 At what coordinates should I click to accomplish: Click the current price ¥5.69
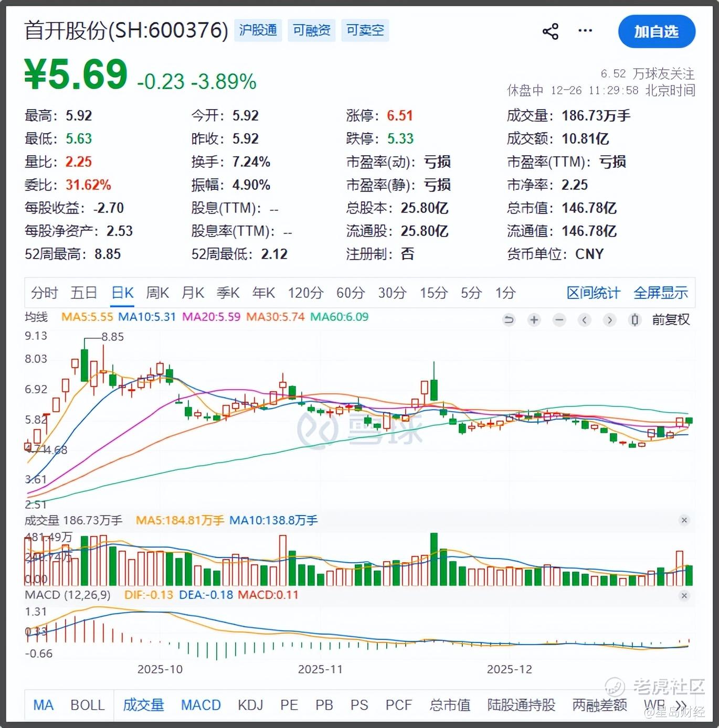[x=76, y=74]
